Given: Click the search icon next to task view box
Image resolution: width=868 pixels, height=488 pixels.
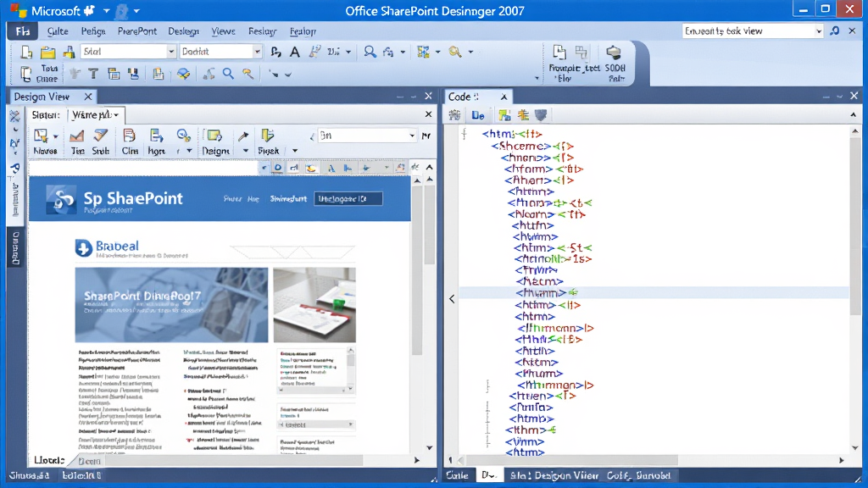Looking at the screenshot, I should pyautogui.click(x=835, y=31).
